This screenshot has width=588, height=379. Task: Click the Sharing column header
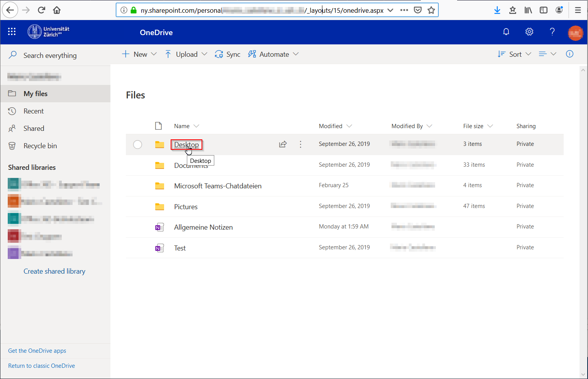pyautogui.click(x=526, y=126)
